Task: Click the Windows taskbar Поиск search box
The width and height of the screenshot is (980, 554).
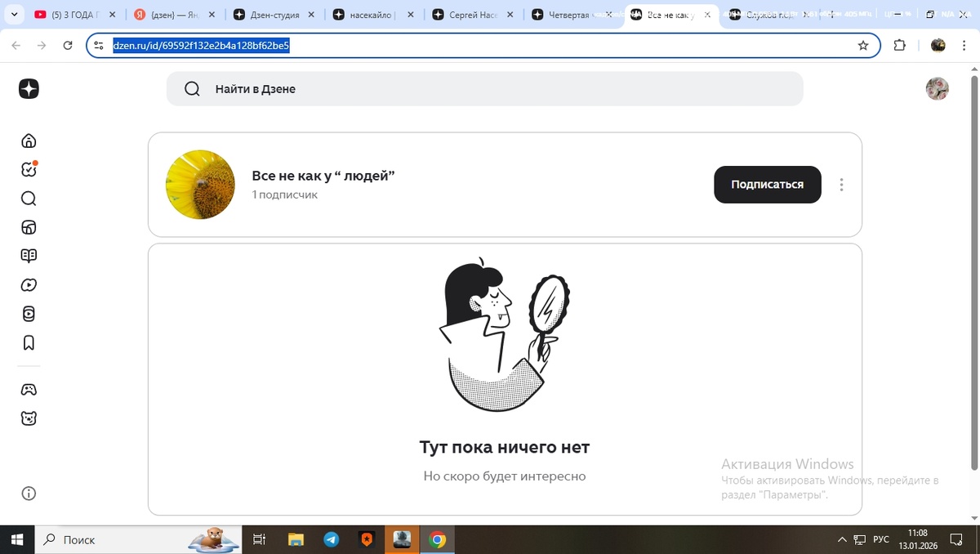Action: pyautogui.click(x=138, y=539)
